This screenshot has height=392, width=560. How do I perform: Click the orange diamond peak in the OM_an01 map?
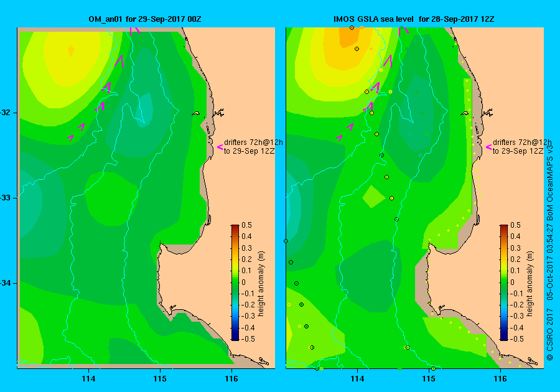71,50
